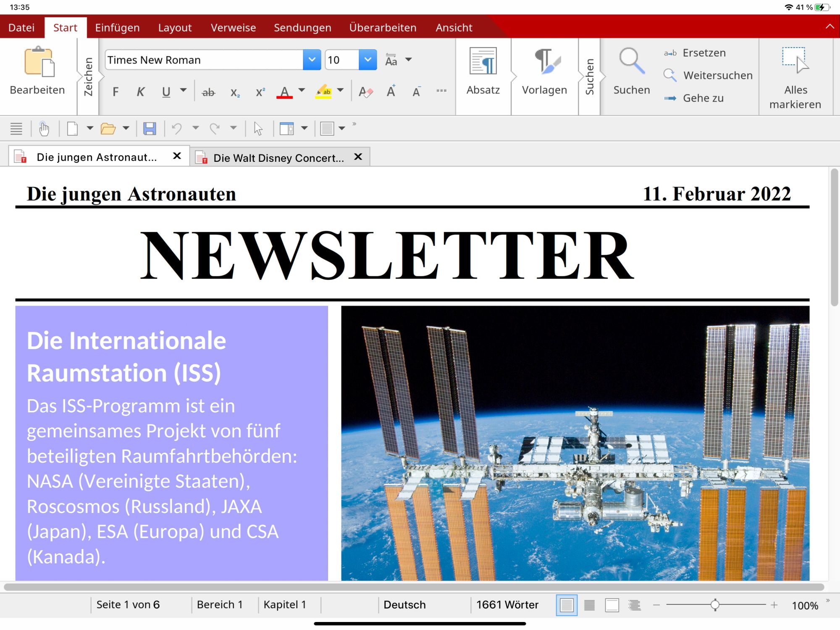
Task: Toggle bold F formatting
Action: pyautogui.click(x=115, y=92)
